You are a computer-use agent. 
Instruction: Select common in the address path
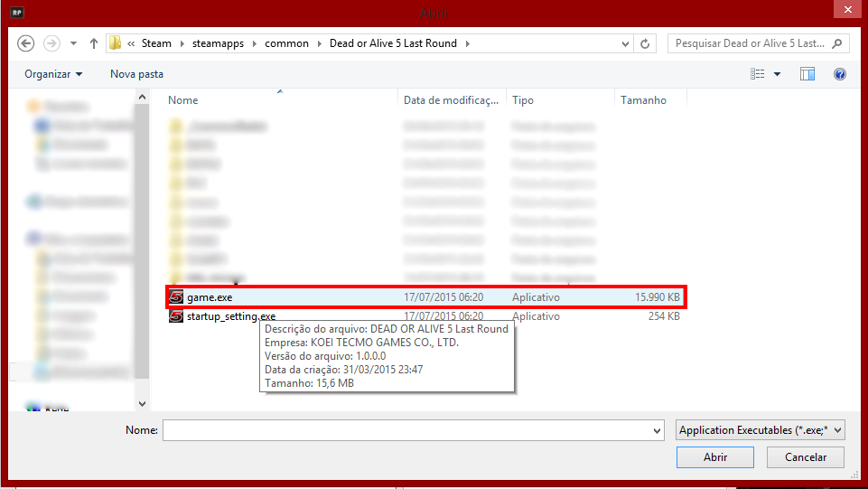(x=286, y=43)
